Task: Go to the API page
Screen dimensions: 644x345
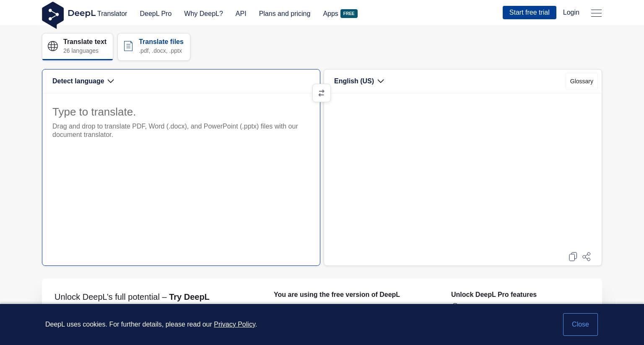Action: coord(241,13)
